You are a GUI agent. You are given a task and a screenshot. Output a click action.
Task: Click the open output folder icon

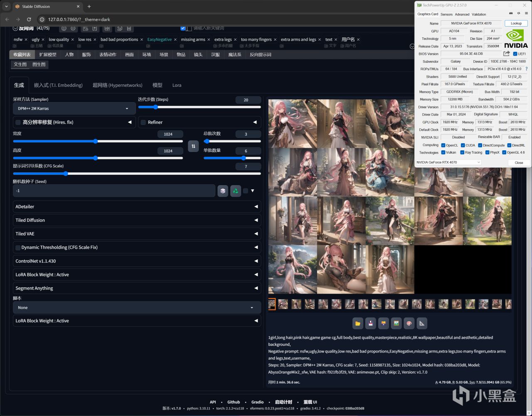point(357,323)
